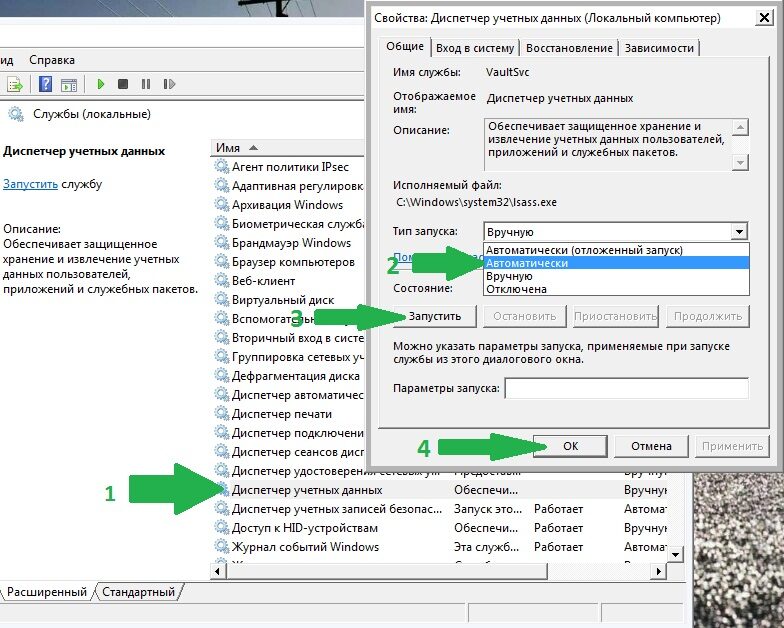Click the Stop Service square toolbar icon
784x628 pixels.
tap(123, 85)
